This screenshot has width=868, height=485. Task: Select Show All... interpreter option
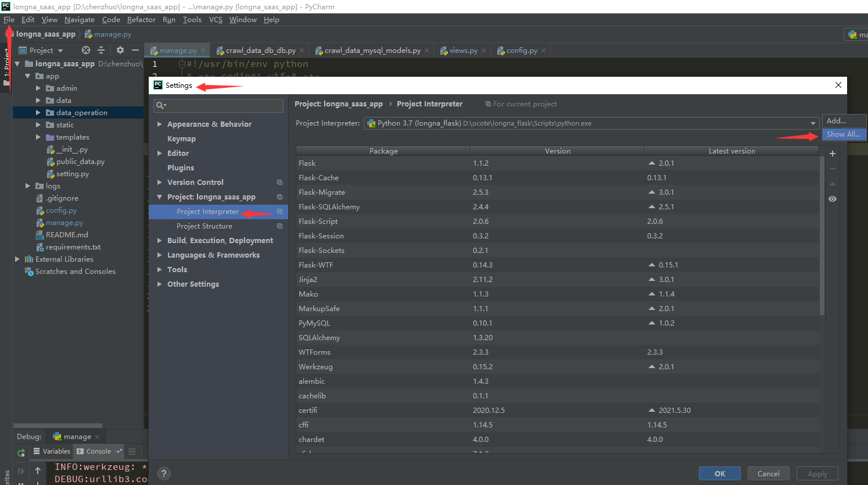[843, 134]
